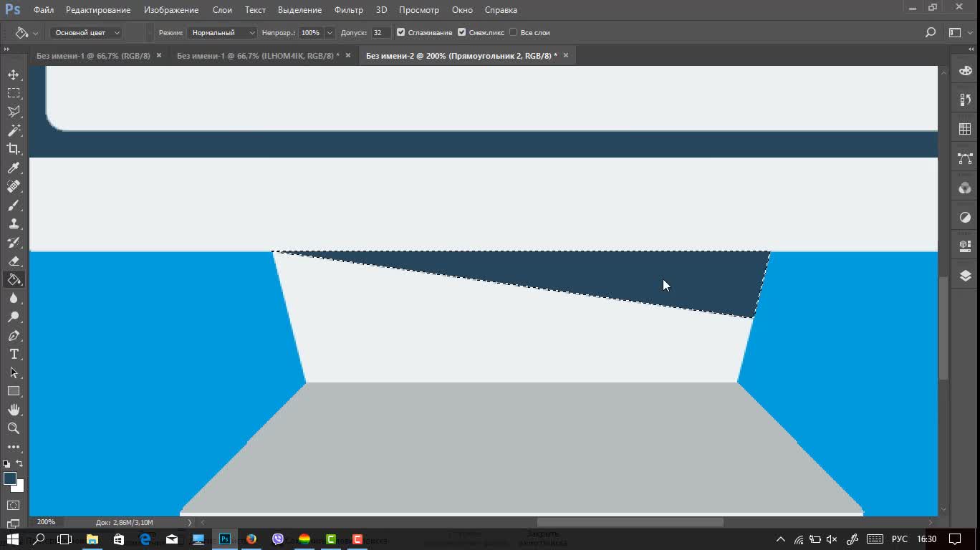
Task: Select the Eraser tool
Action: pos(14,261)
